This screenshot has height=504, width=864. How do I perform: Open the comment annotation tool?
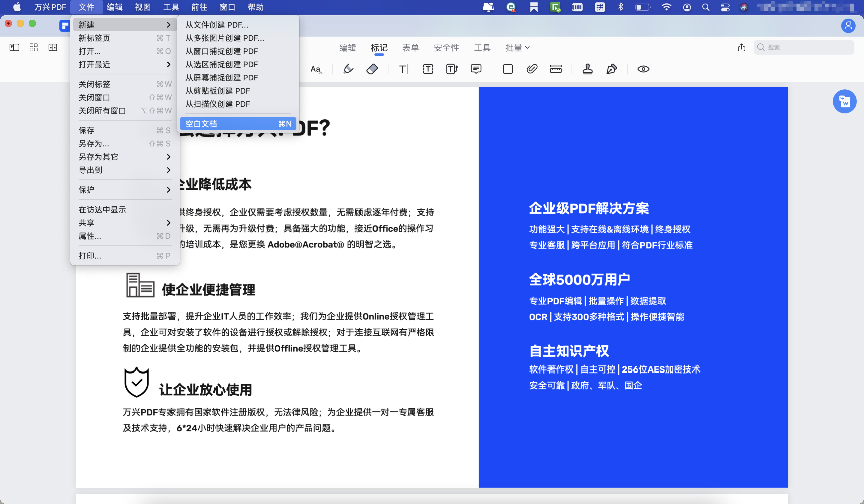476,69
